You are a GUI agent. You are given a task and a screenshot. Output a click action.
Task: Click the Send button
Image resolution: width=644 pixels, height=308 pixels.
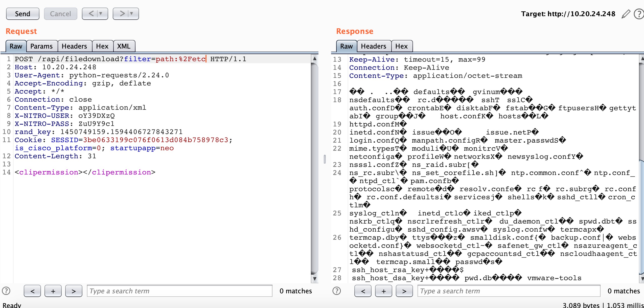[x=22, y=14]
